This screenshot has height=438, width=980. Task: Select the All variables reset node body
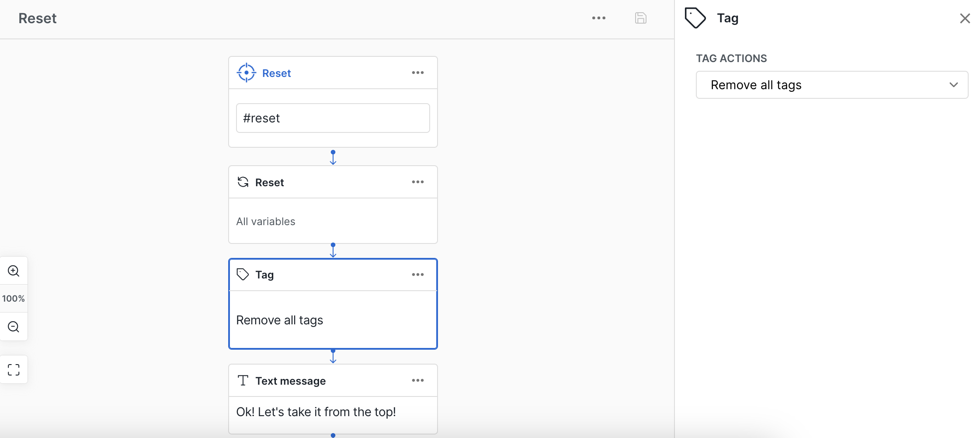coord(333,221)
